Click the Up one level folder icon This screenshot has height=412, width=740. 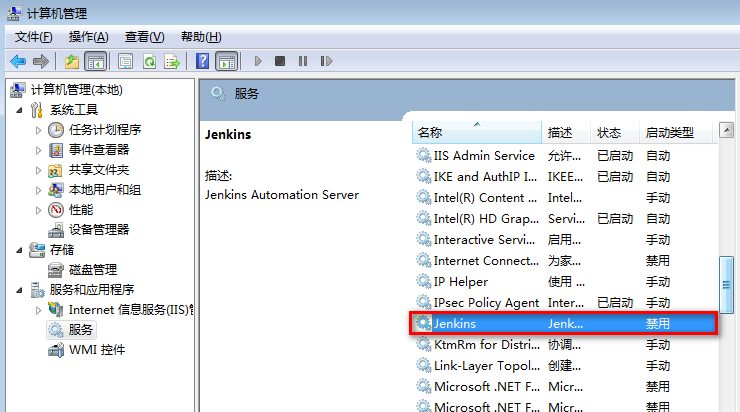point(72,61)
